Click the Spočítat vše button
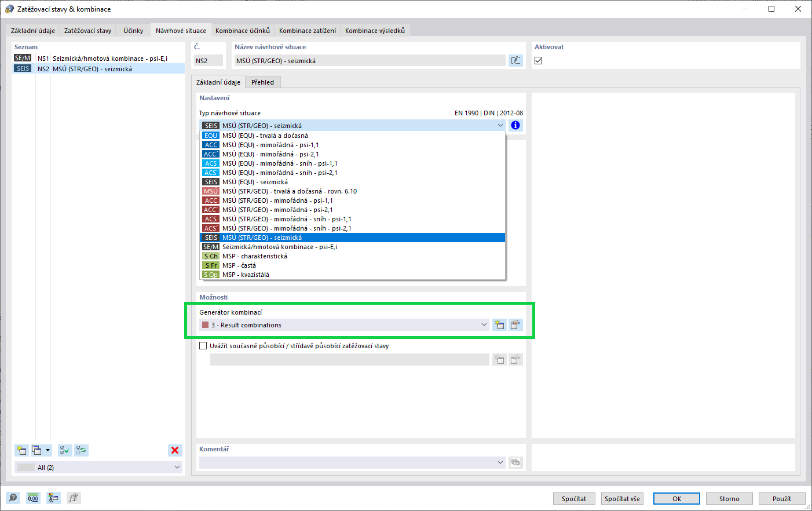The height and width of the screenshot is (511, 812). click(x=623, y=499)
